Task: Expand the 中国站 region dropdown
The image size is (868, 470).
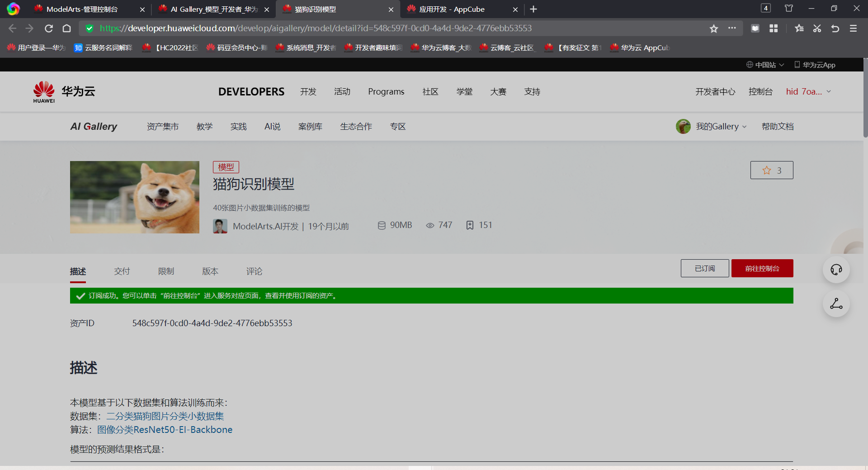Action: click(x=765, y=65)
